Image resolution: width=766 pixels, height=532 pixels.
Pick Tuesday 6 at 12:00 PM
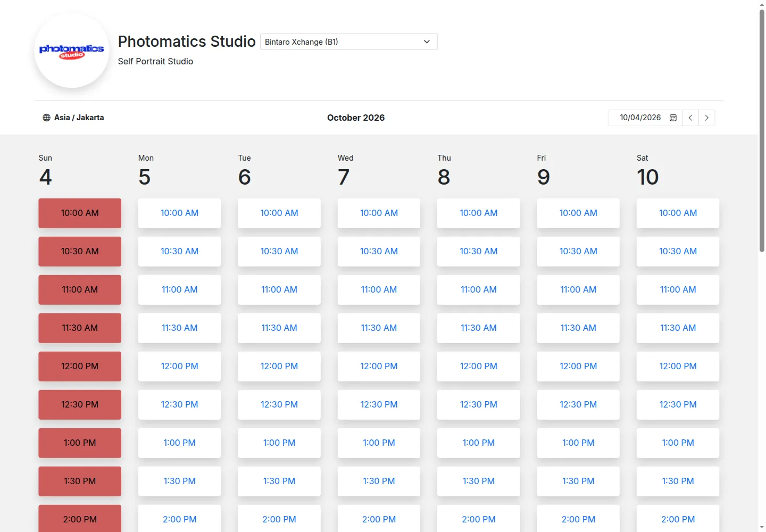tap(279, 367)
